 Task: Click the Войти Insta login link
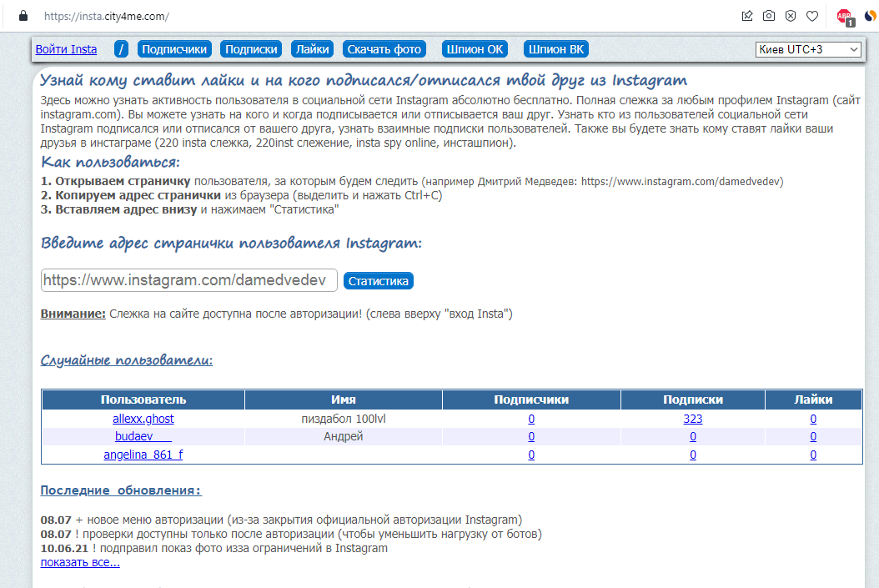click(66, 49)
